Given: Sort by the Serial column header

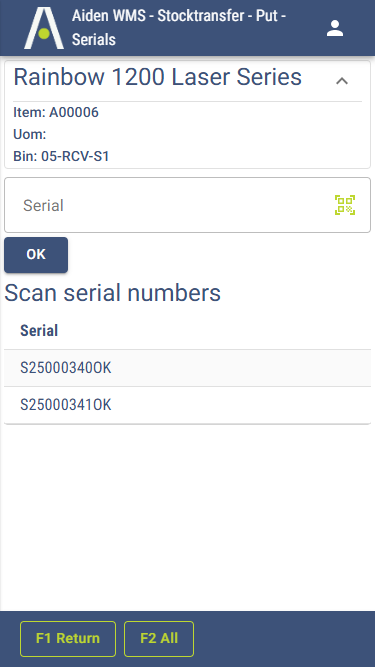Looking at the screenshot, I should [39, 331].
